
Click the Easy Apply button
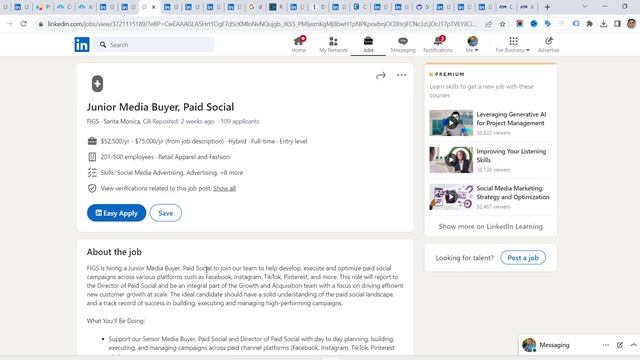tap(116, 213)
